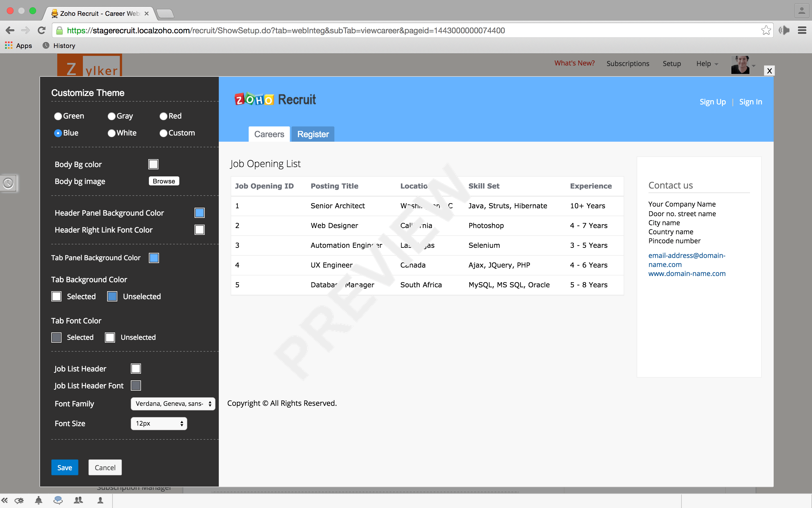Collapse the chat bar with double-arrow icon
The image size is (812, 508).
coord(5,500)
